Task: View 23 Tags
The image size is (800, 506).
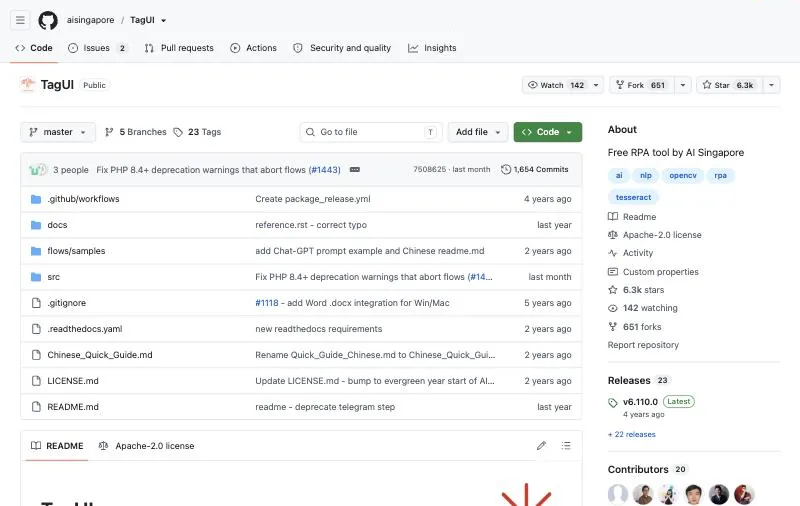Action: 197,132
